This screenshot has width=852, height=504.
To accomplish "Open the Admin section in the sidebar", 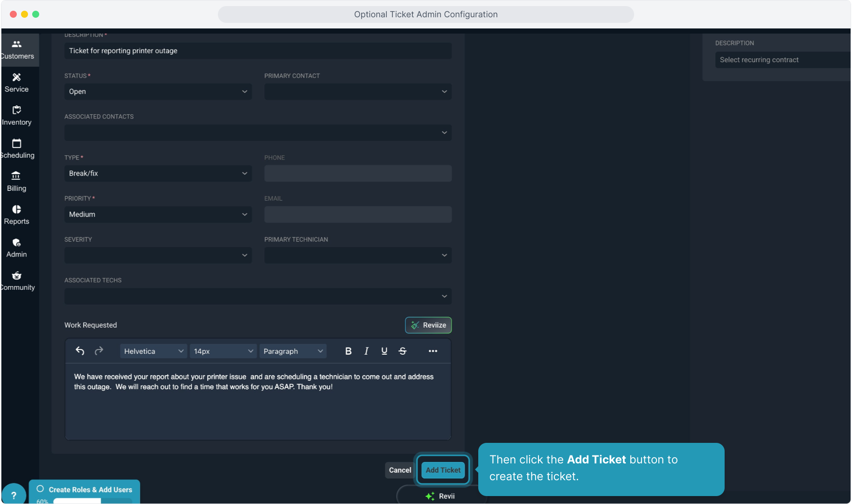I will pyautogui.click(x=17, y=247).
